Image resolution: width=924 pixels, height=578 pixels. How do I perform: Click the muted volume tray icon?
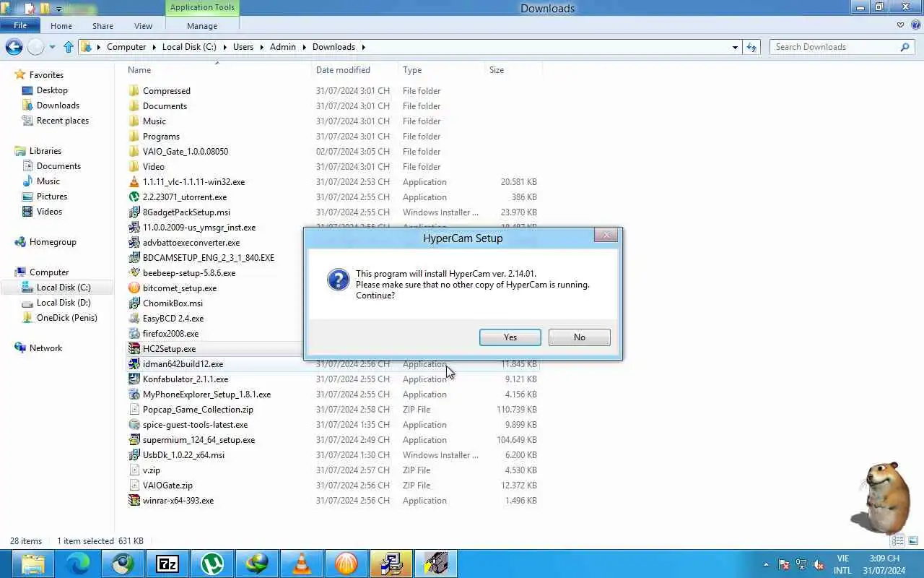coord(819,564)
